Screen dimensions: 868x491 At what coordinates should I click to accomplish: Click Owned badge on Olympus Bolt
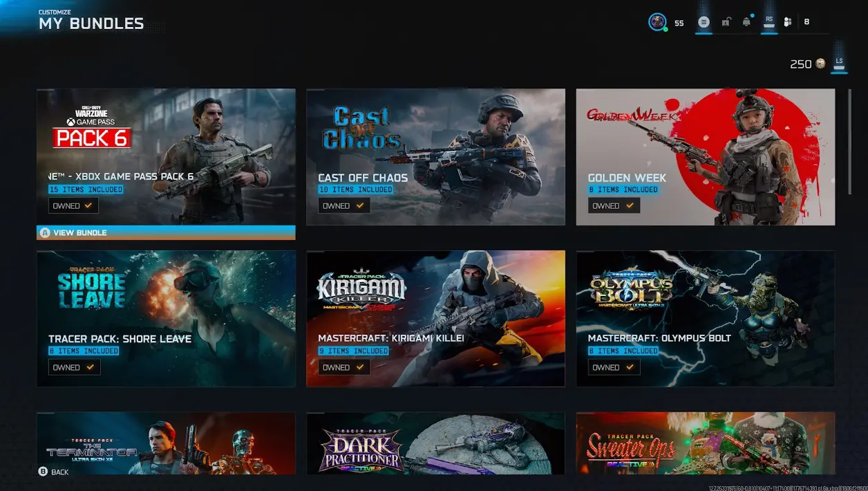(614, 367)
